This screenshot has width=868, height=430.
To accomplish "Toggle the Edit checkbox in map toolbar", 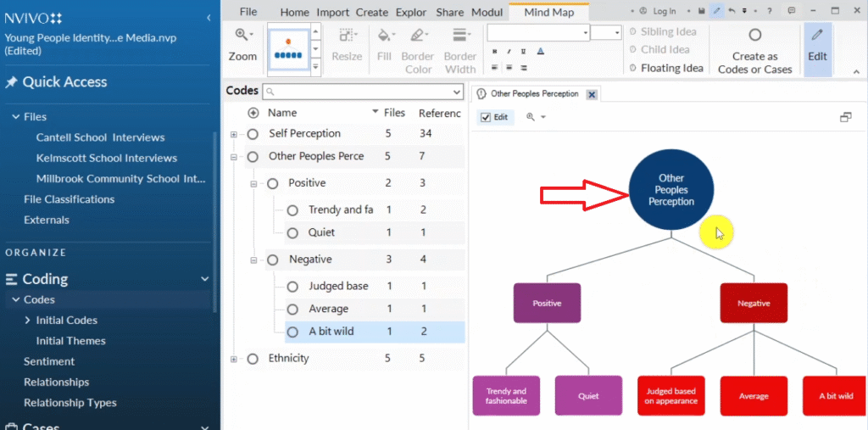I will tap(486, 117).
